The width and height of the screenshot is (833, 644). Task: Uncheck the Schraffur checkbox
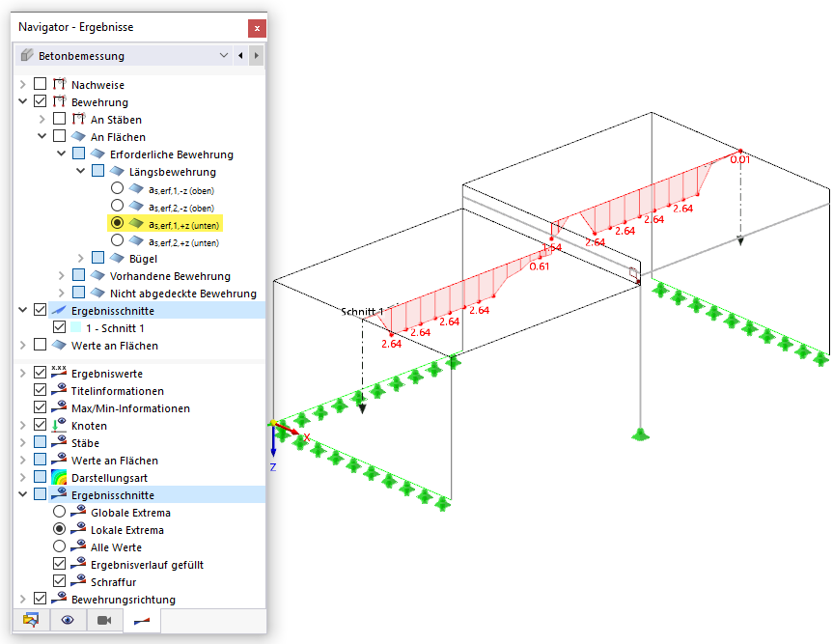pos(59,581)
